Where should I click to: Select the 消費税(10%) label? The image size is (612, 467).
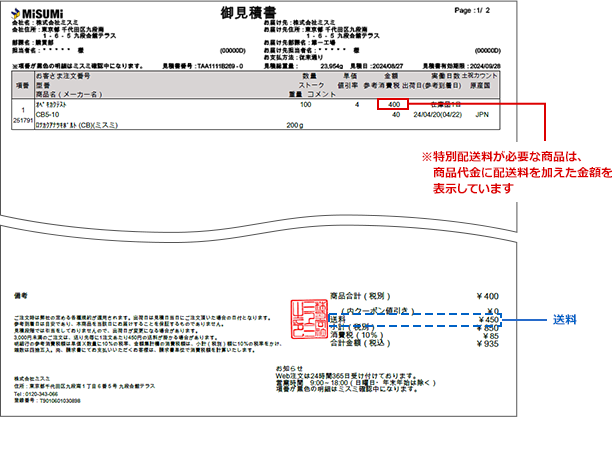(357, 335)
